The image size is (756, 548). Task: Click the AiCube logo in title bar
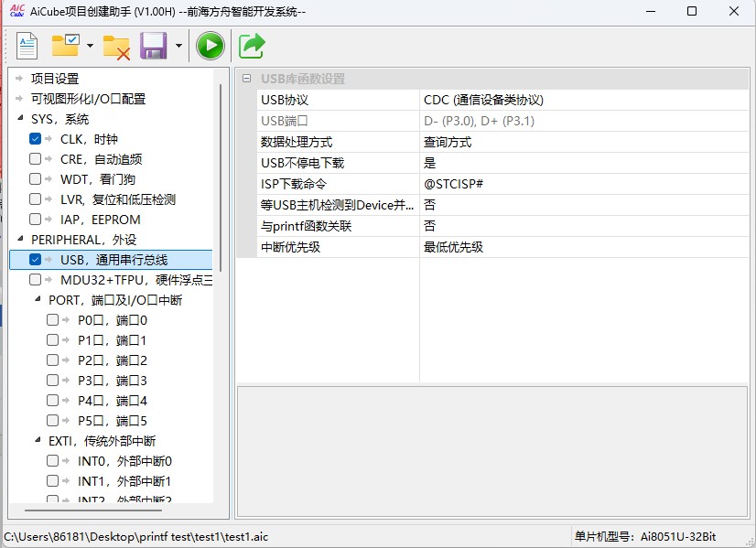point(16,11)
